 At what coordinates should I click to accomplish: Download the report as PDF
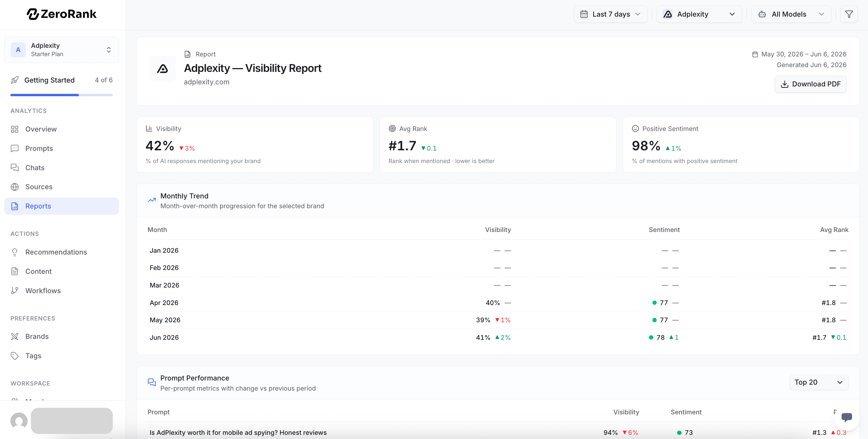pos(810,84)
